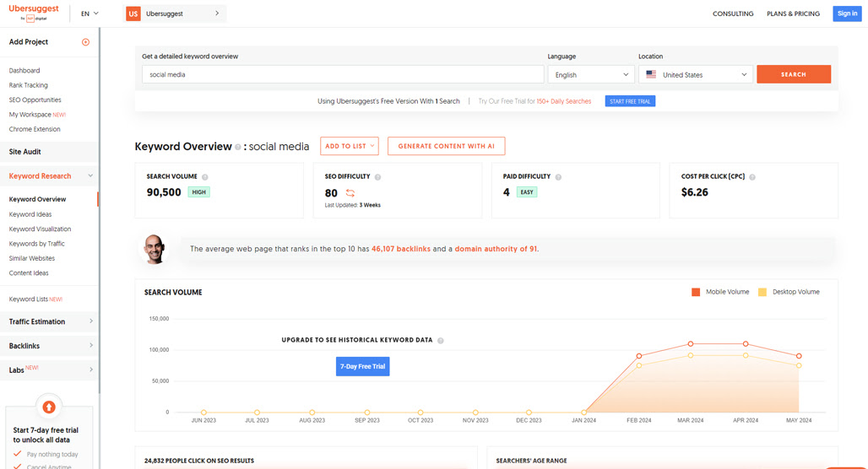Open Plans & Pricing link
The height and width of the screenshot is (469, 868).
(x=793, y=13)
